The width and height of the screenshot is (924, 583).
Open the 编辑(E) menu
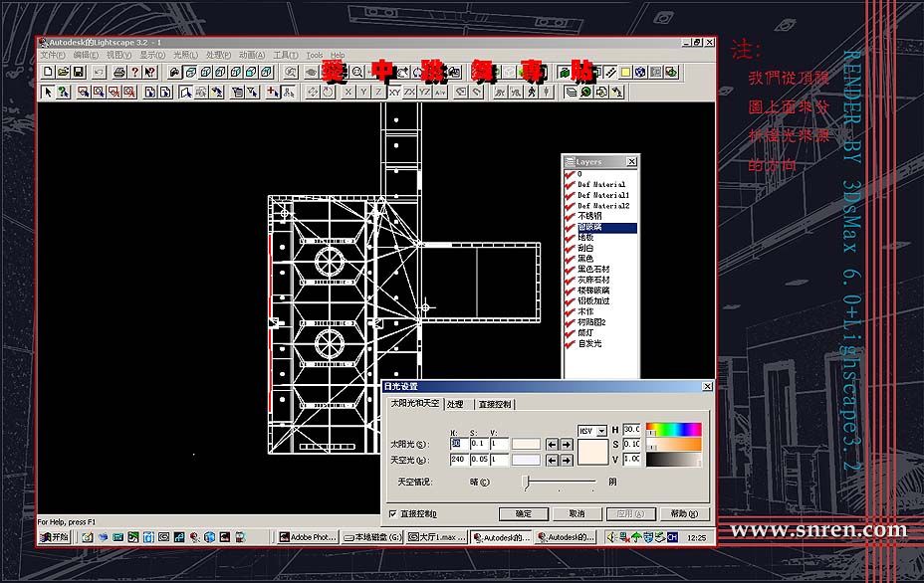tap(86, 55)
